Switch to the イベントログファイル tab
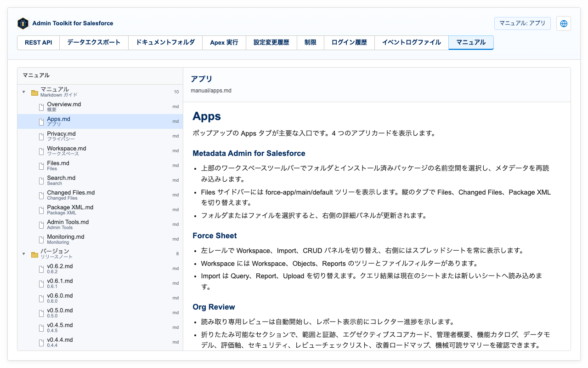The image size is (588, 368). coord(412,42)
